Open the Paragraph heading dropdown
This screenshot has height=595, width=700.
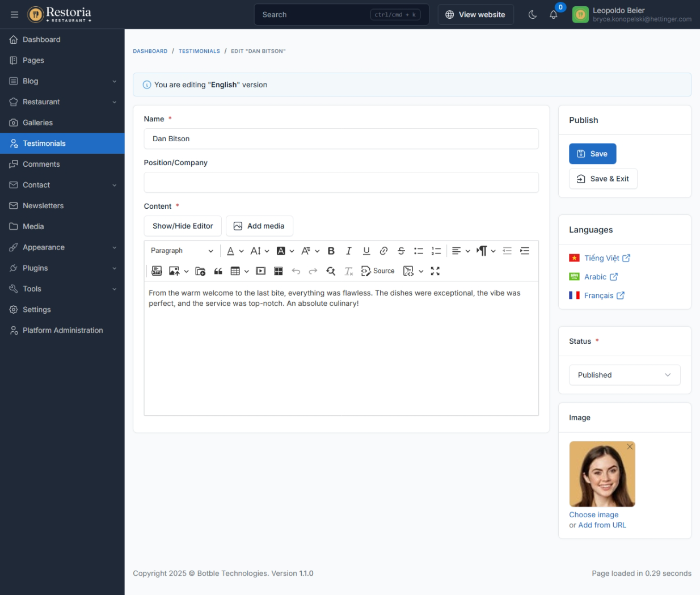(x=182, y=251)
